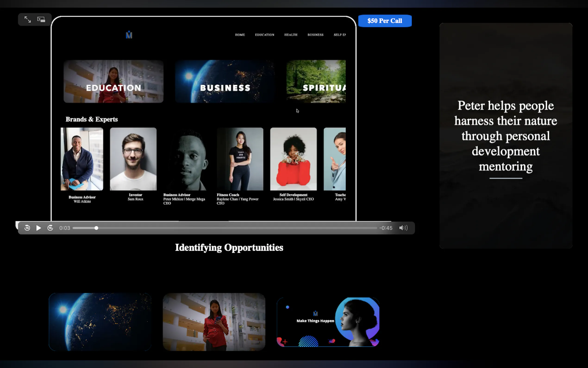Go to the Health nav item
The width and height of the screenshot is (588, 368).
[x=291, y=35]
